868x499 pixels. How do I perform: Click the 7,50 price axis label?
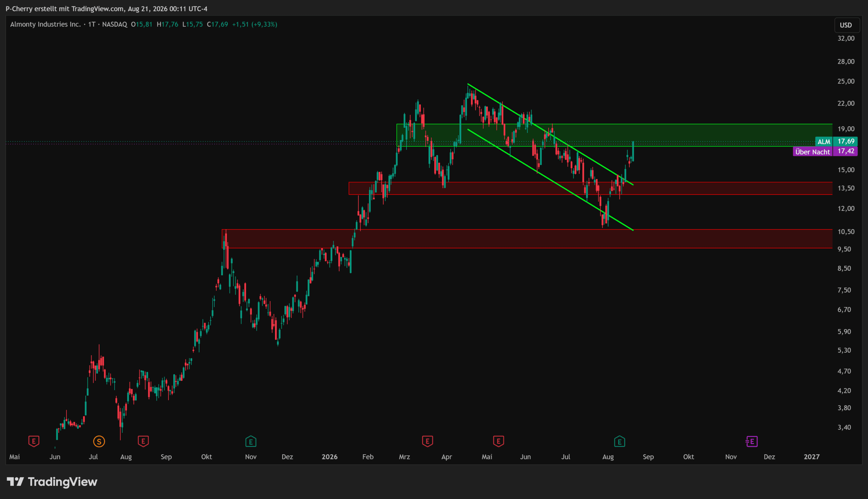[x=844, y=290]
